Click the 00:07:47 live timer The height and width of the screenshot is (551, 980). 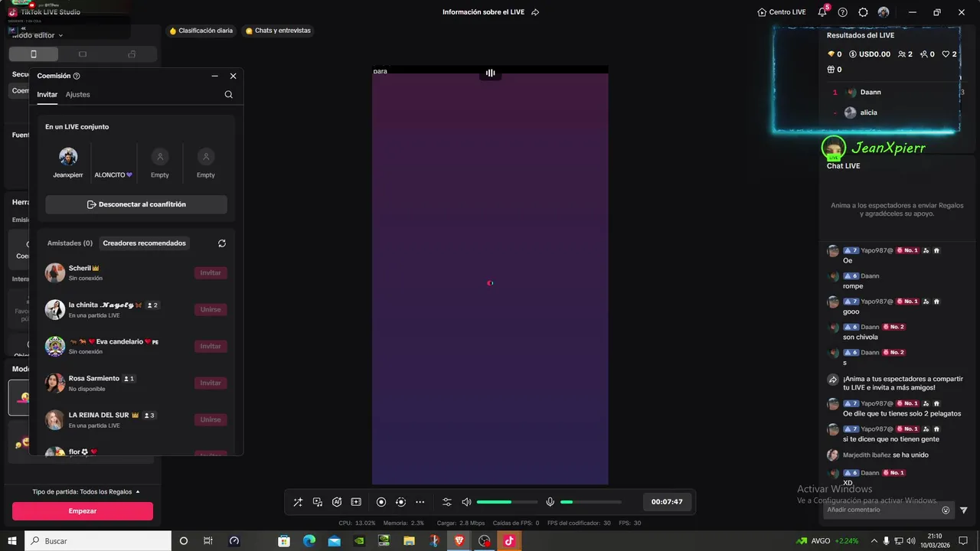[x=667, y=502]
